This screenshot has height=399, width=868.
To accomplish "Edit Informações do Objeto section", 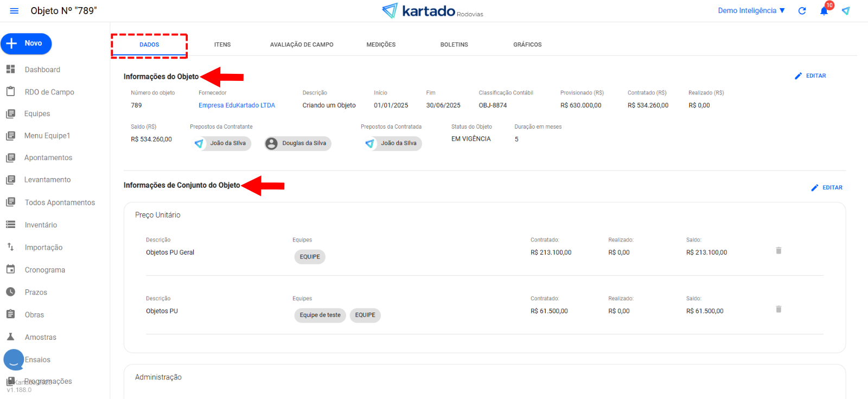I will click(810, 76).
